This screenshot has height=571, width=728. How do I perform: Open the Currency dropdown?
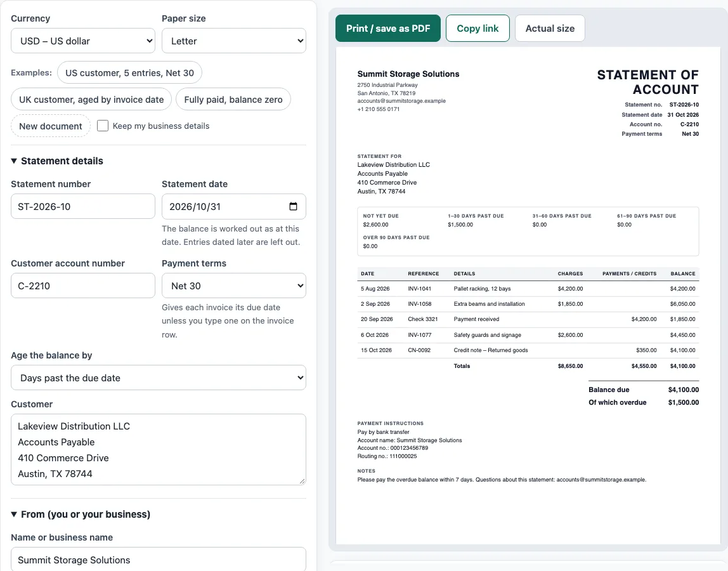pos(83,41)
